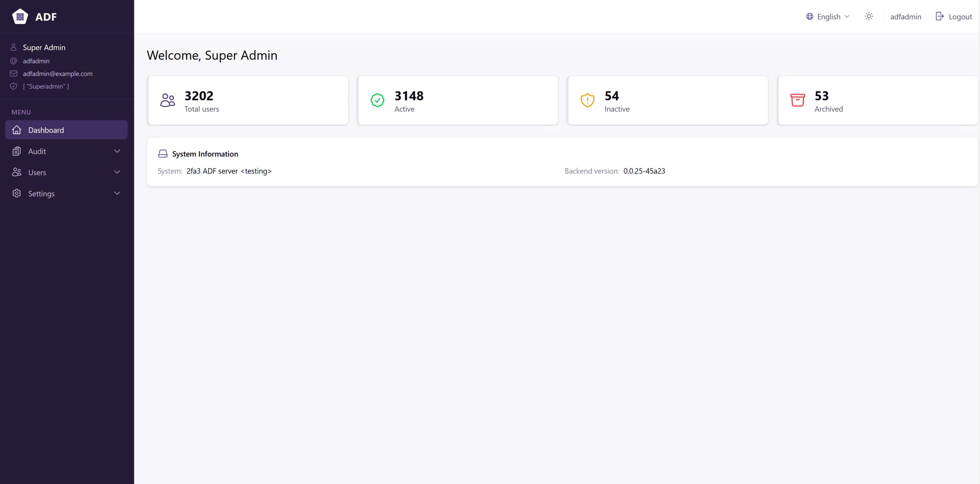This screenshot has height=484, width=980.
Task: Click the ADF brand title
Action: pyautogui.click(x=46, y=17)
